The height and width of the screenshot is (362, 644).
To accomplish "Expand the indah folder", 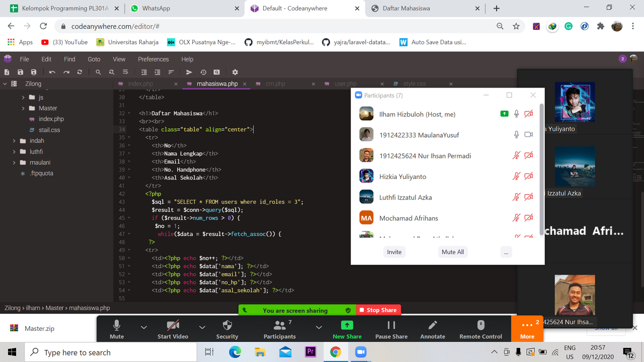I will click(14, 141).
